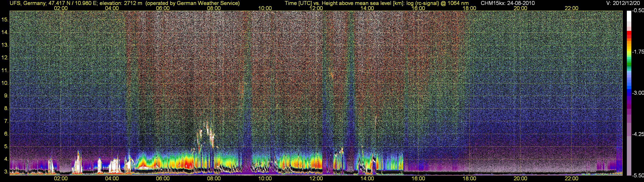Pick the height axis label '4.'
644x182 pixels.
[6, 159]
